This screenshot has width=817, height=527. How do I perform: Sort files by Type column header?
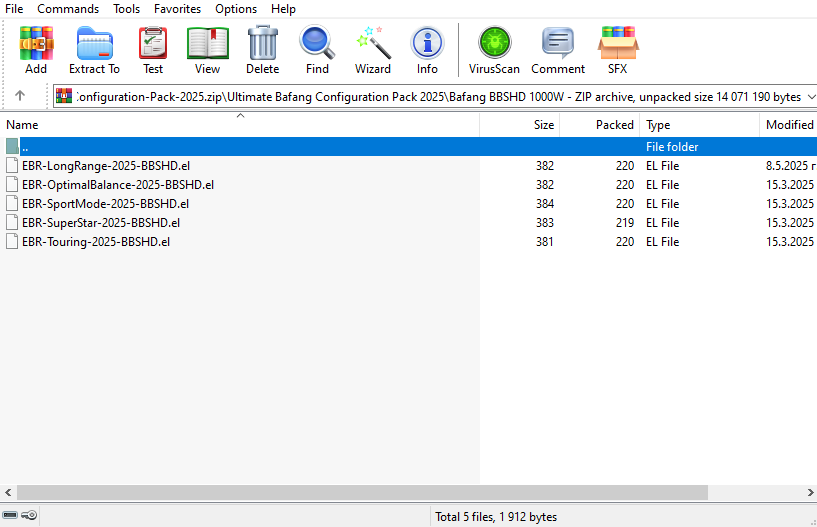(x=700, y=125)
